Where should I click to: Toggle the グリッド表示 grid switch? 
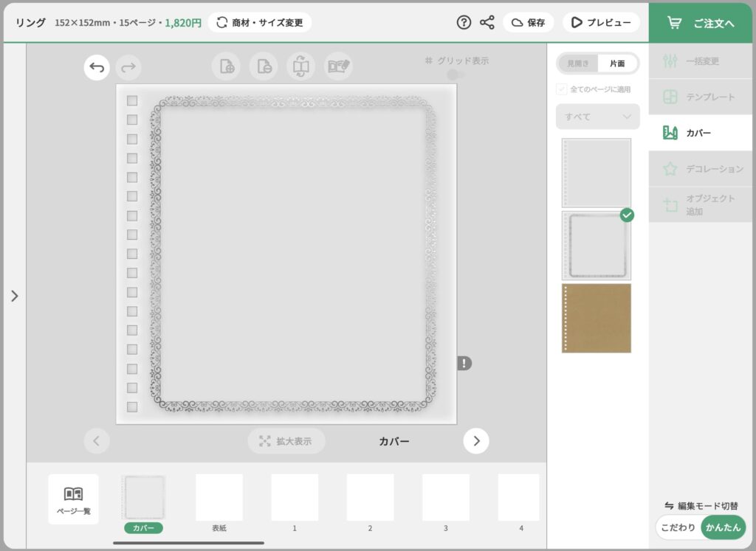(456, 74)
